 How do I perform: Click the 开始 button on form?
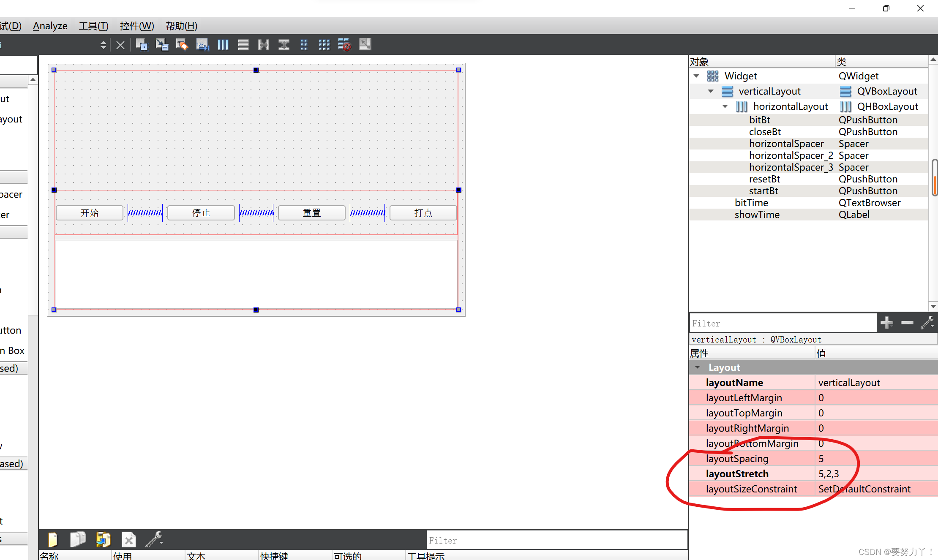[90, 213]
